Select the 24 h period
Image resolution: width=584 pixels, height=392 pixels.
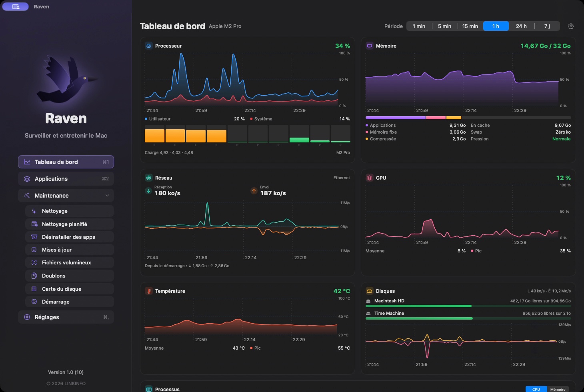[x=521, y=26]
